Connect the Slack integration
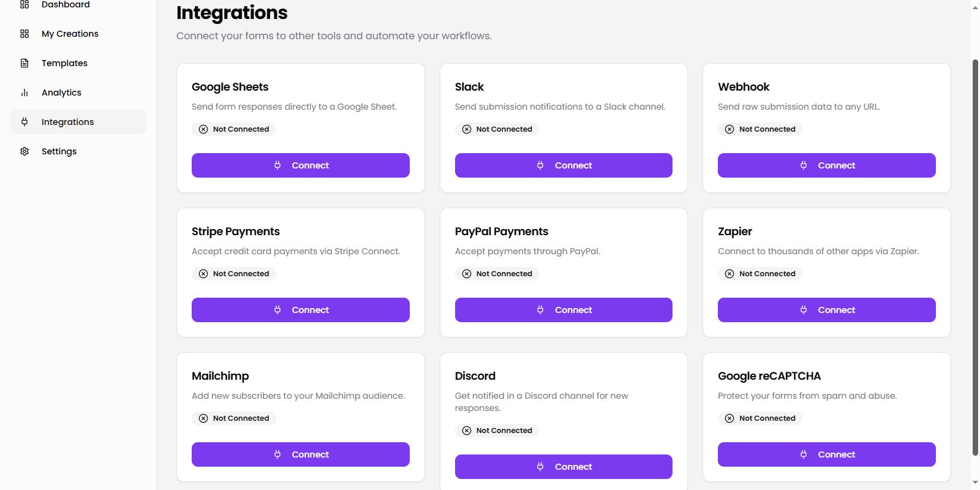 (563, 165)
